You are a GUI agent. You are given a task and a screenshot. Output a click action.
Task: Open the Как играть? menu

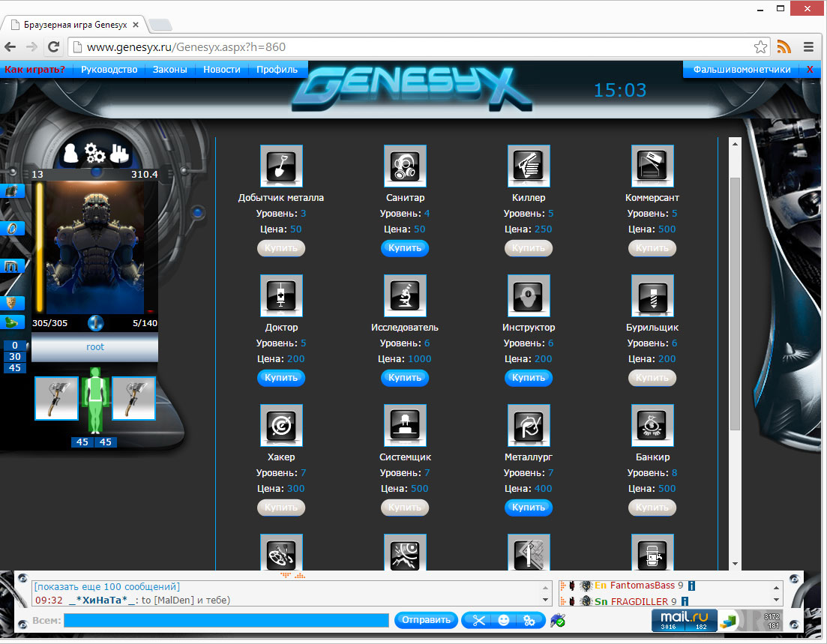[35, 69]
